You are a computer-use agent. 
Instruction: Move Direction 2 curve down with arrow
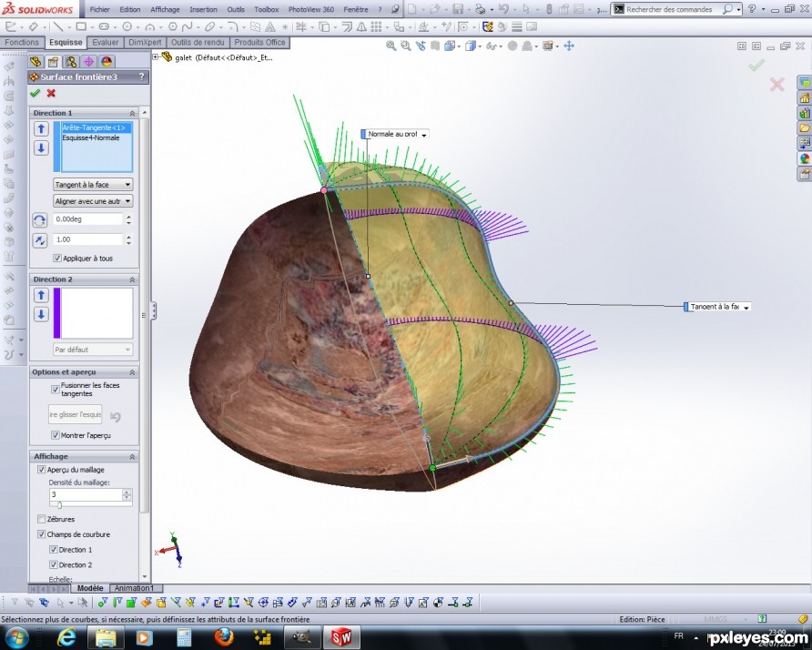pos(42,314)
